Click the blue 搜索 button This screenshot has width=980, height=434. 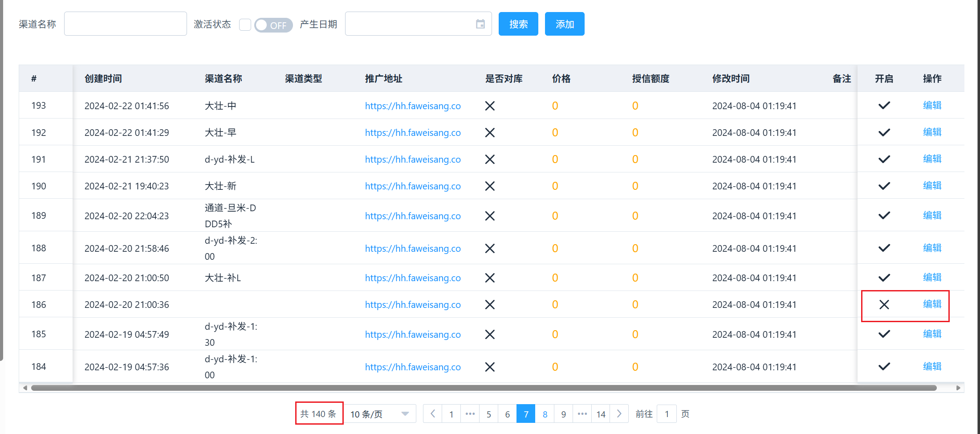click(518, 24)
